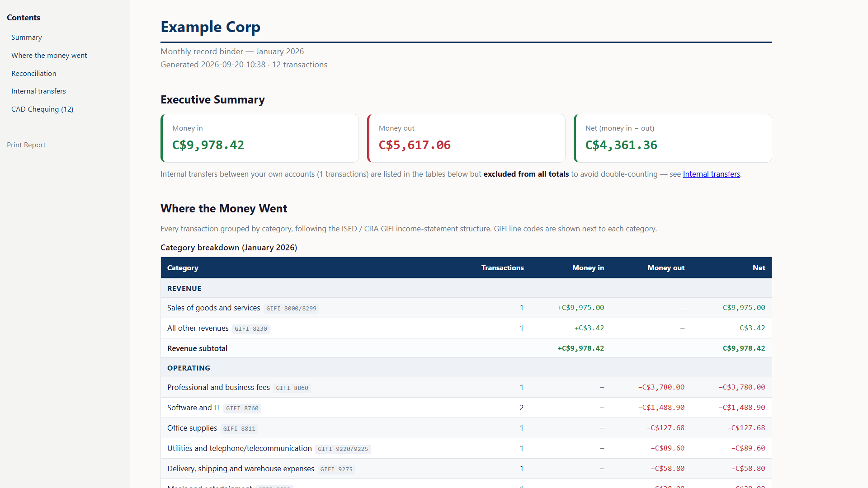868x488 pixels.
Task: Select −C$89.60 in Money out column
Action: click(x=668, y=448)
